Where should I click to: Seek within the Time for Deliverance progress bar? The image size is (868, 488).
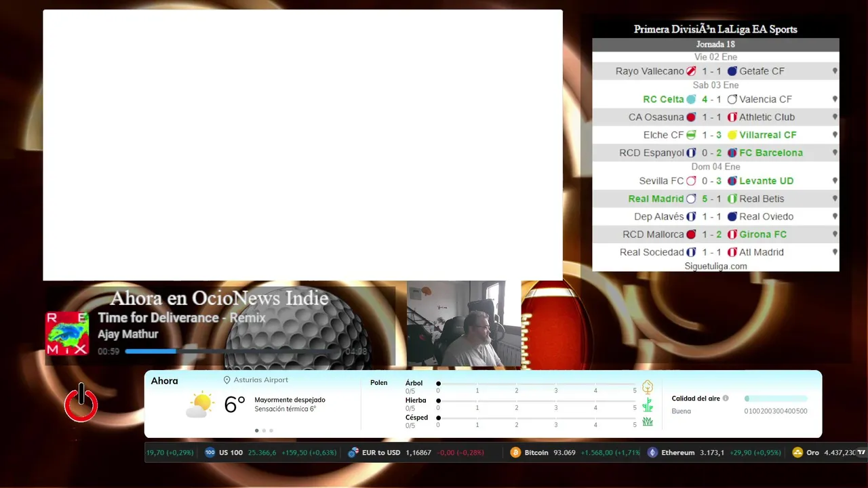[234, 351]
